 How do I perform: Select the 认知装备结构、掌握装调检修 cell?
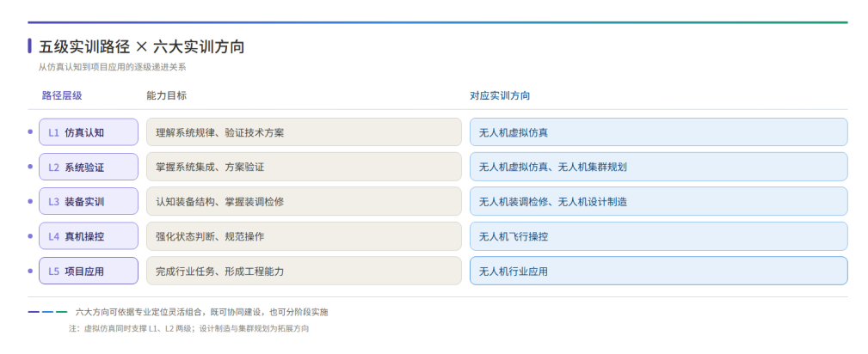[304, 201]
